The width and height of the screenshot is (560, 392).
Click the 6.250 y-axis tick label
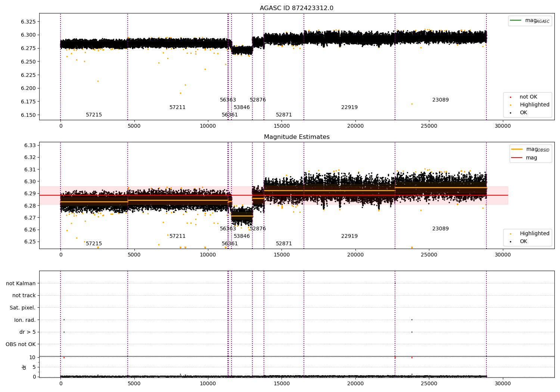tap(28, 62)
